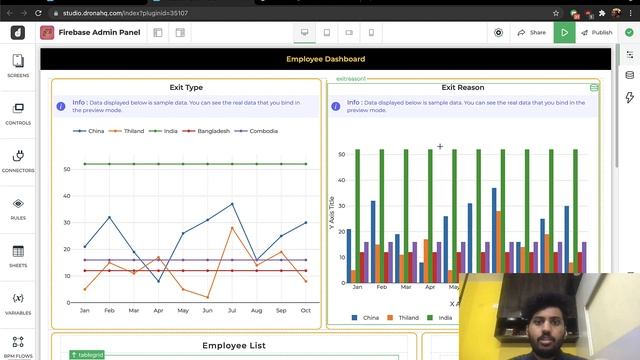Click the exitreason1 control label tag

[351, 79]
